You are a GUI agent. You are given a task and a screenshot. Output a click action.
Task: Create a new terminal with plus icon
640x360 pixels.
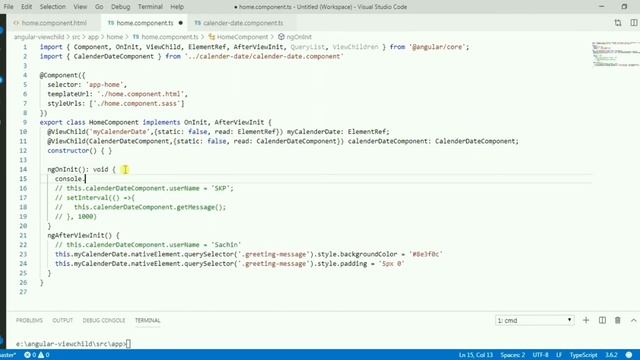tap(586, 320)
